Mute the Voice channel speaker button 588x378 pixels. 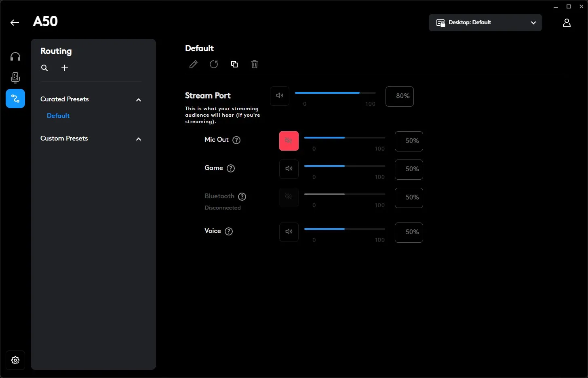click(289, 232)
